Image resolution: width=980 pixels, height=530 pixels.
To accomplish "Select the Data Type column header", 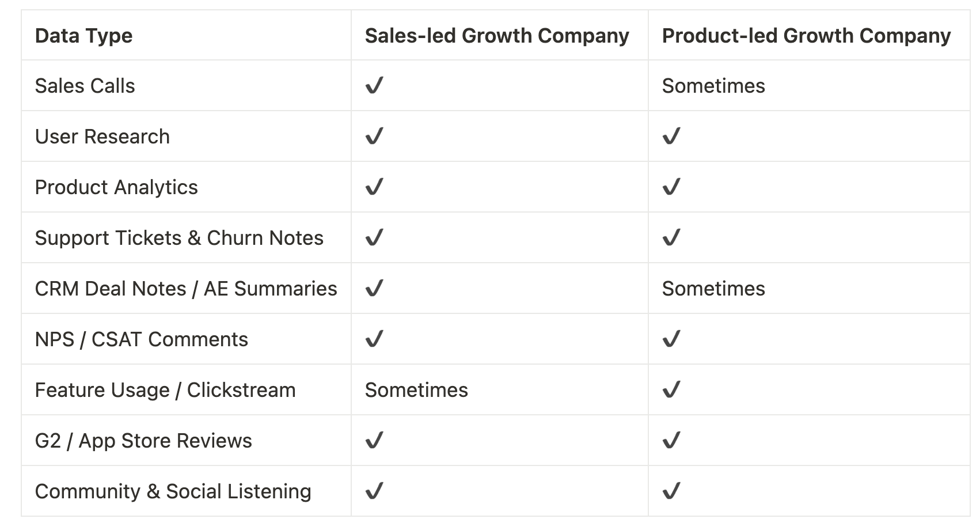I will coord(83,36).
